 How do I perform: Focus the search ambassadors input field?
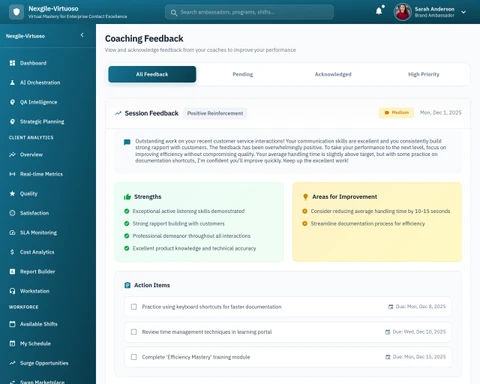pos(249,12)
